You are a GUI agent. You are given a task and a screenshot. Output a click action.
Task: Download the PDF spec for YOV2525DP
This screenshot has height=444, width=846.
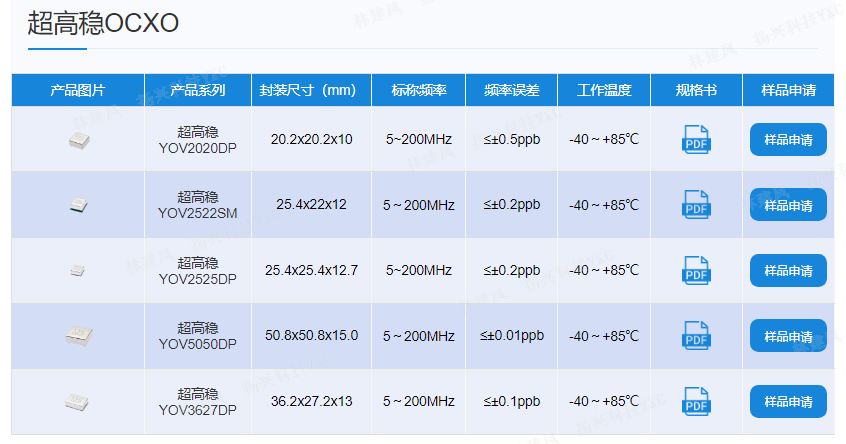(696, 270)
